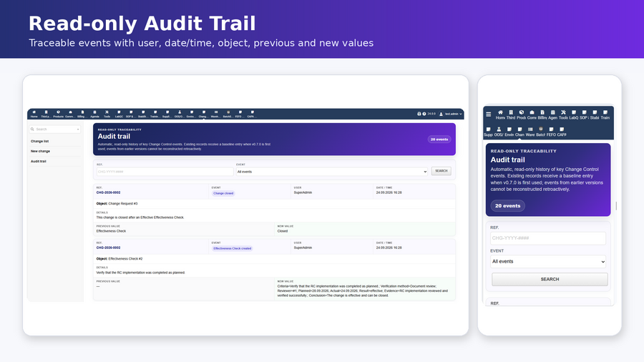
Task: Open Tools icon in mobile view navbar
Action: coord(563,114)
